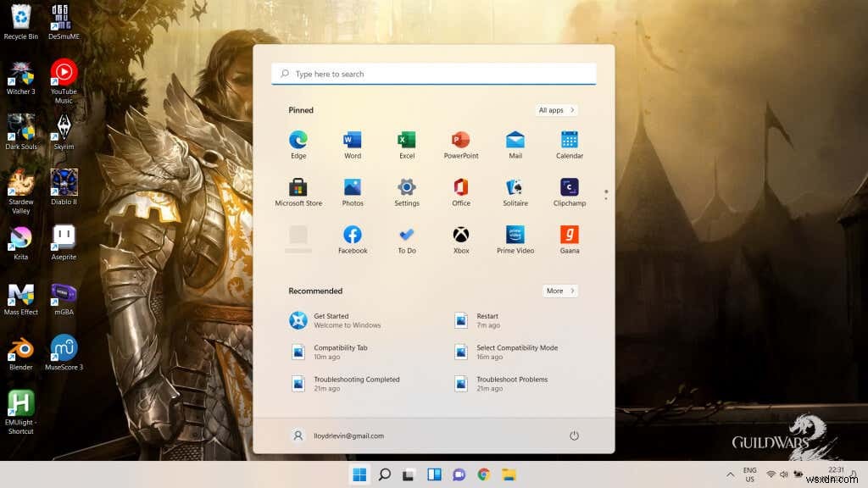Expand hidden icons in the system tray
Image resolution: width=868 pixels, height=488 pixels.
pos(730,475)
